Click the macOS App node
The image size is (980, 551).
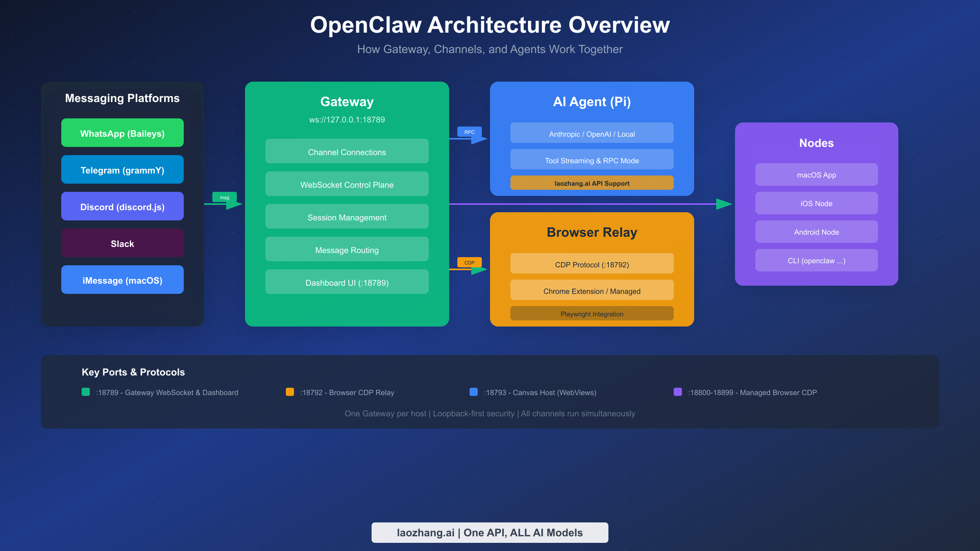pyautogui.click(x=816, y=175)
